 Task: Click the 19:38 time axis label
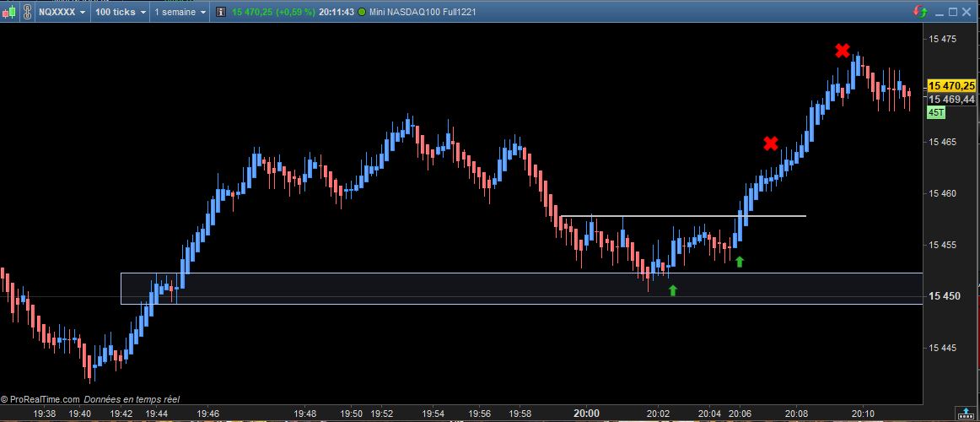tap(45, 414)
